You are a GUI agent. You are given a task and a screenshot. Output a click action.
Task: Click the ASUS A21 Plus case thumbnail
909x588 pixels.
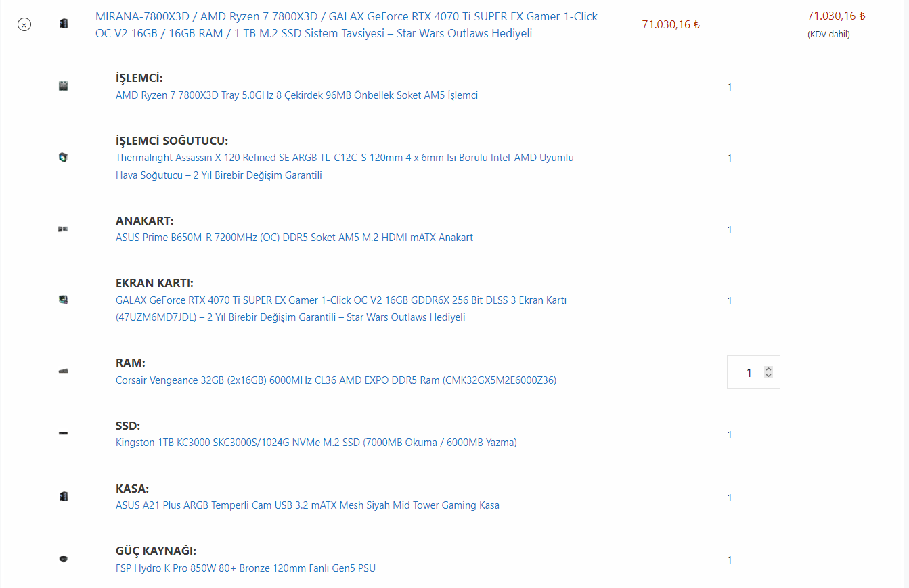[64, 497]
